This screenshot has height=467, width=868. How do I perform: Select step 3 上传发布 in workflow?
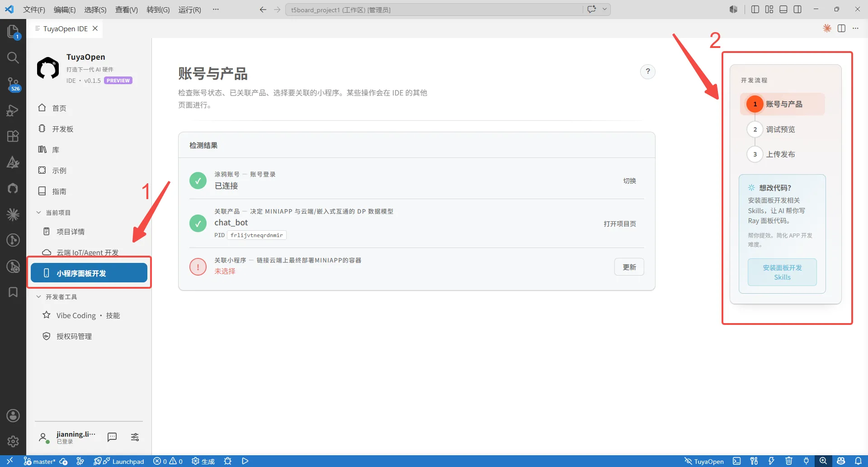click(x=771, y=154)
